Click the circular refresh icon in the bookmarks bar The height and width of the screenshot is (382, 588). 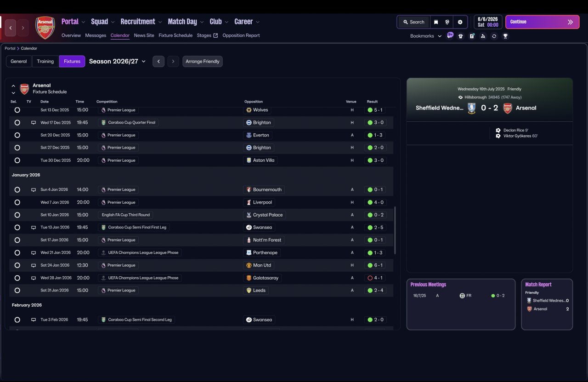pyautogui.click(x=494, y=36)
